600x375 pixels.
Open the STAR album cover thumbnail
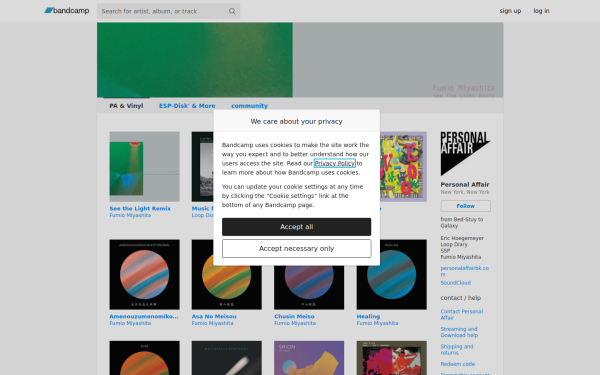point(144,358)
